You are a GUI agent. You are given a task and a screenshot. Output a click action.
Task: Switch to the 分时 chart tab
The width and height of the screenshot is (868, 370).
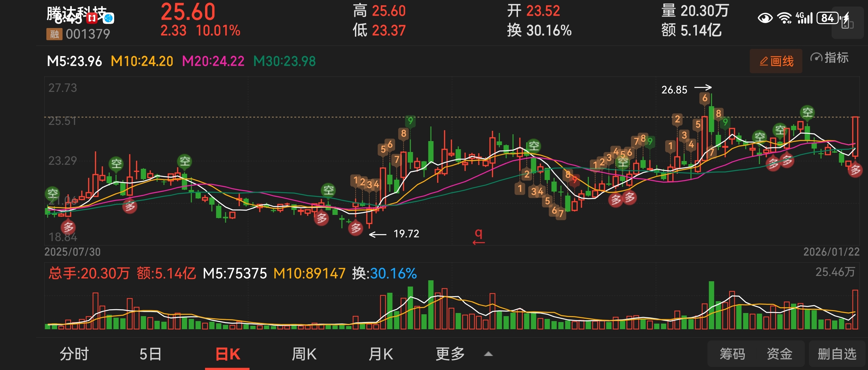click(74, 354)
